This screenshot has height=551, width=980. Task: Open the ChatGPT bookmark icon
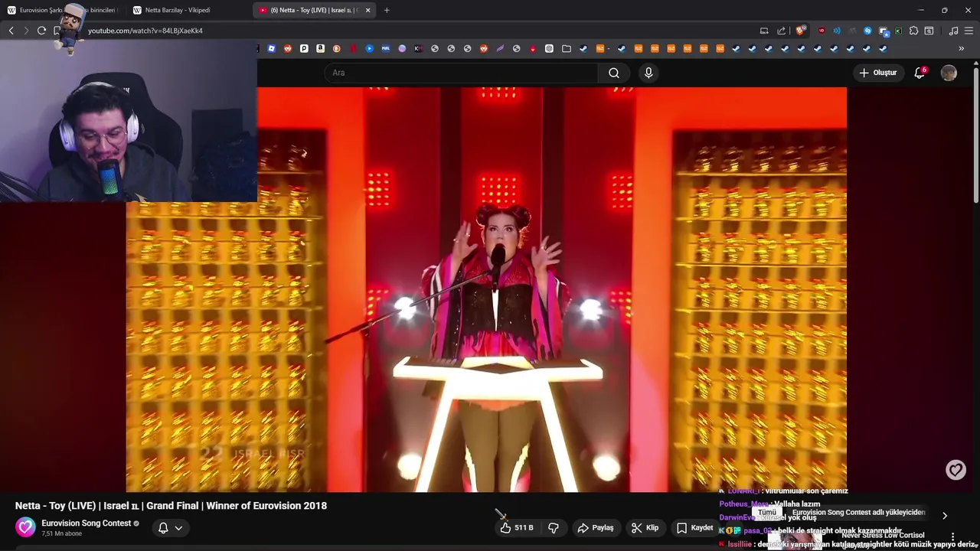[x=549, y=48]
